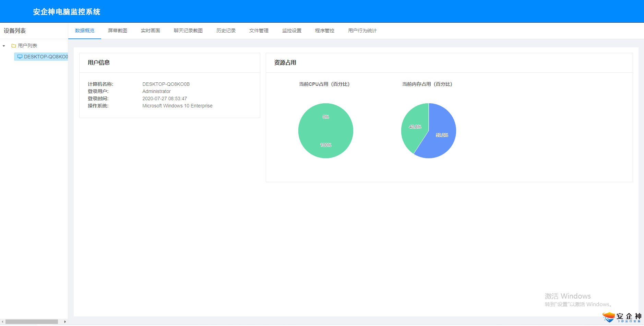This screenshot has width=644, height=326.
Task: Switch to the 屏幕截图 tab
Action: click(118, 31)
